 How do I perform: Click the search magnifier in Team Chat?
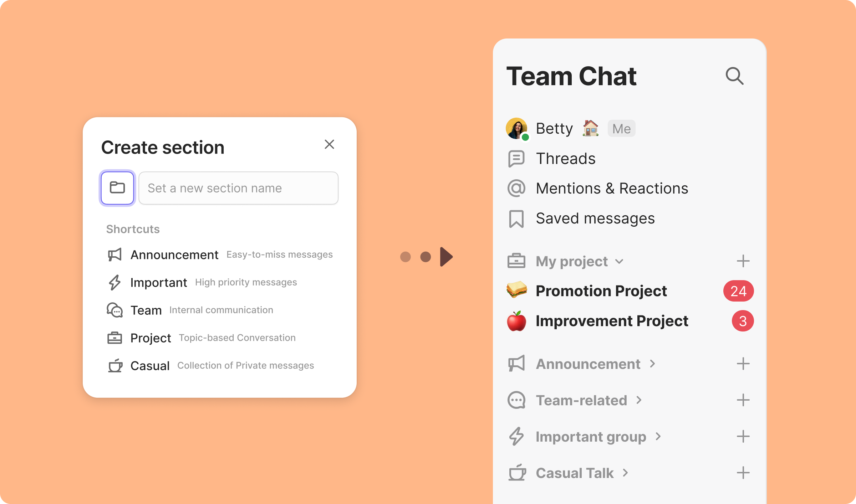pos(734,76)
